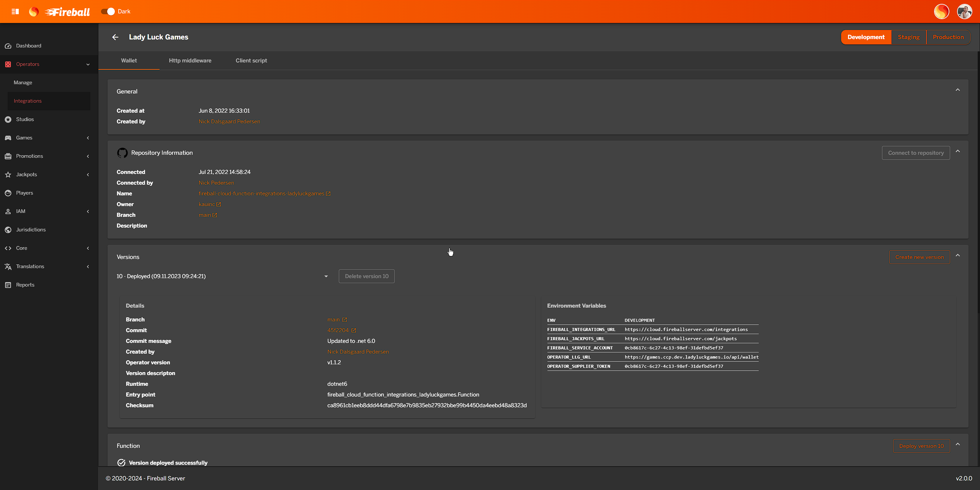Open external link icon next to repository name
Viewport: 980px width, 490px height.
coord(328,194)
